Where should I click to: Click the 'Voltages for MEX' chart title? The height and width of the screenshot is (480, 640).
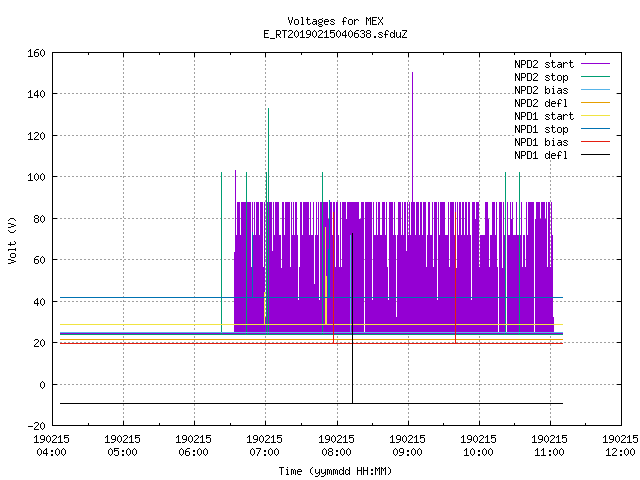(335, 21)
